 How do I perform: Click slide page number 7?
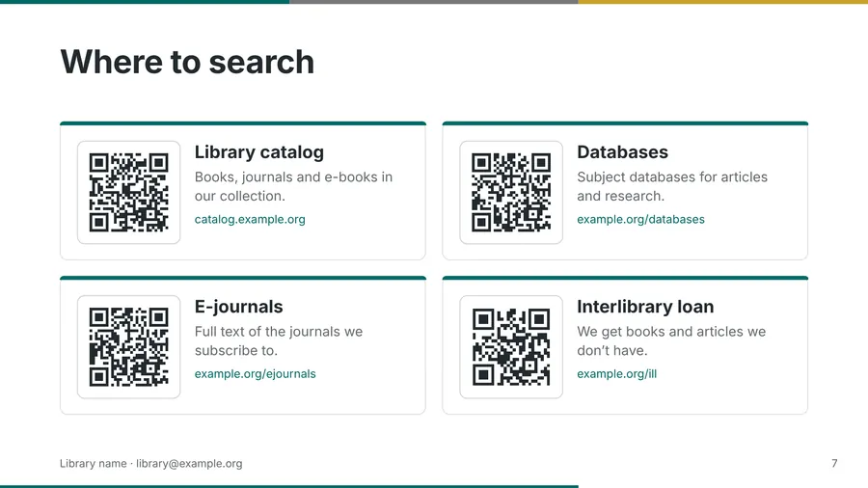[x=834, y=464]
